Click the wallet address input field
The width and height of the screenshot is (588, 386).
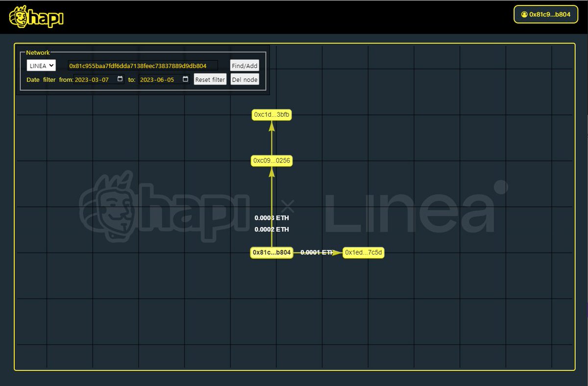(143, 66)
